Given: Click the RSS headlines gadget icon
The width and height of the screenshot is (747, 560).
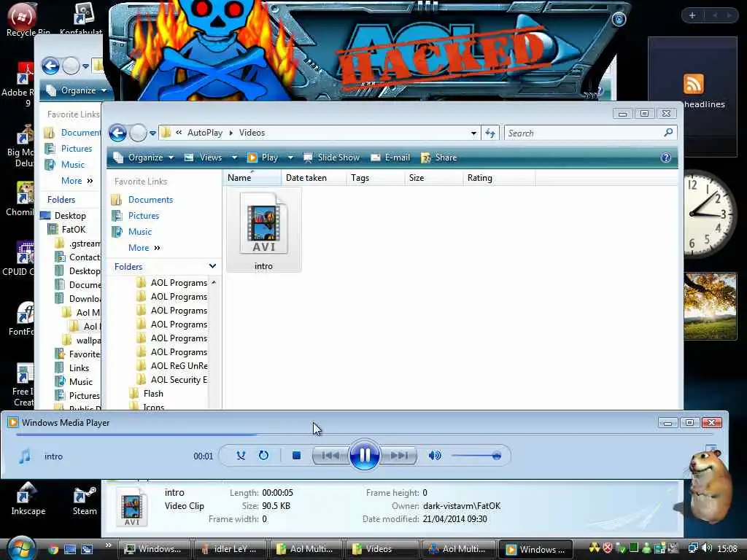Looking at the screenshot, I should click(693, 85).
